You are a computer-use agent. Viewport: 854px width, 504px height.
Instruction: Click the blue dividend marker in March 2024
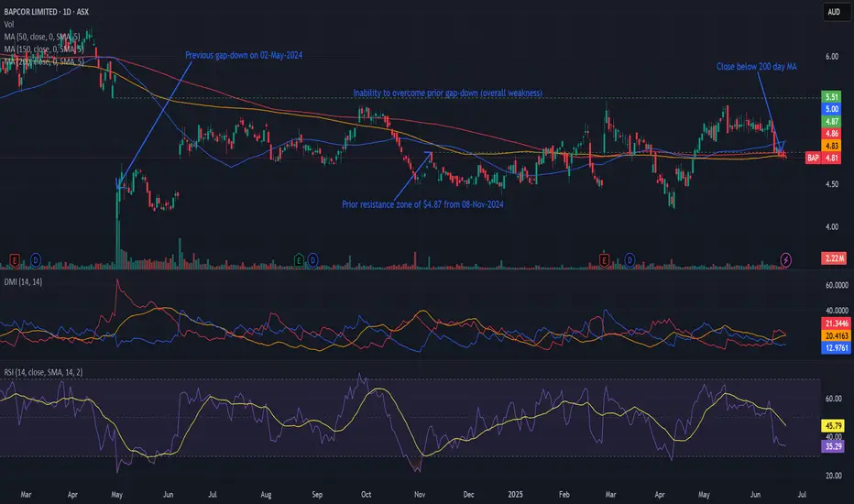tap(36, 260)
